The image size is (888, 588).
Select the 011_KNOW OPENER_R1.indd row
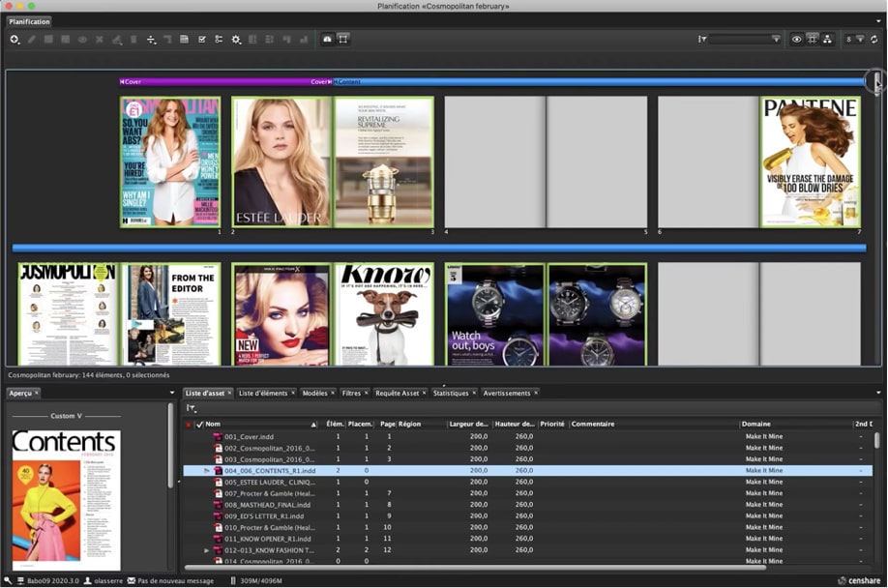pos(528,539)
